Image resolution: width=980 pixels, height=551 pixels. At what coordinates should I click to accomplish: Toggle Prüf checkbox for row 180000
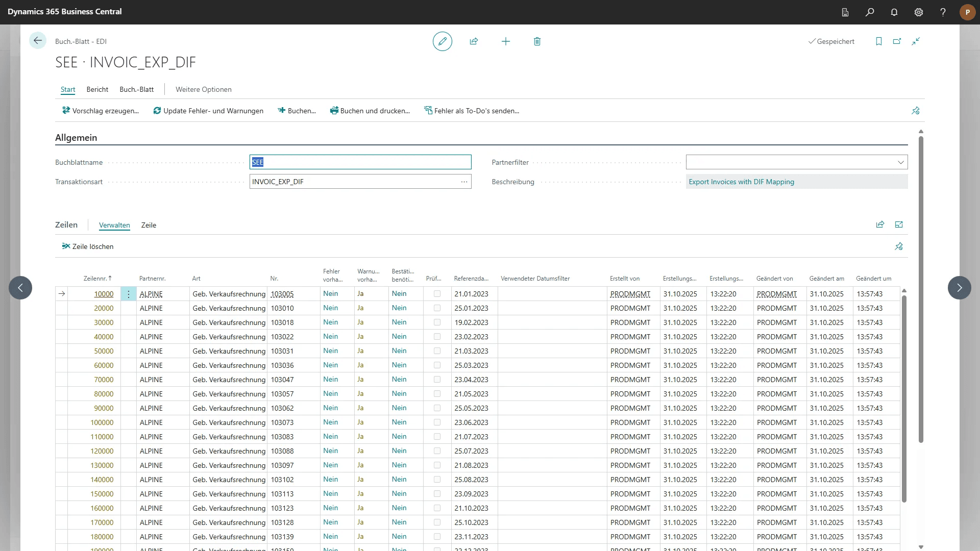click(x=437, y=537)
